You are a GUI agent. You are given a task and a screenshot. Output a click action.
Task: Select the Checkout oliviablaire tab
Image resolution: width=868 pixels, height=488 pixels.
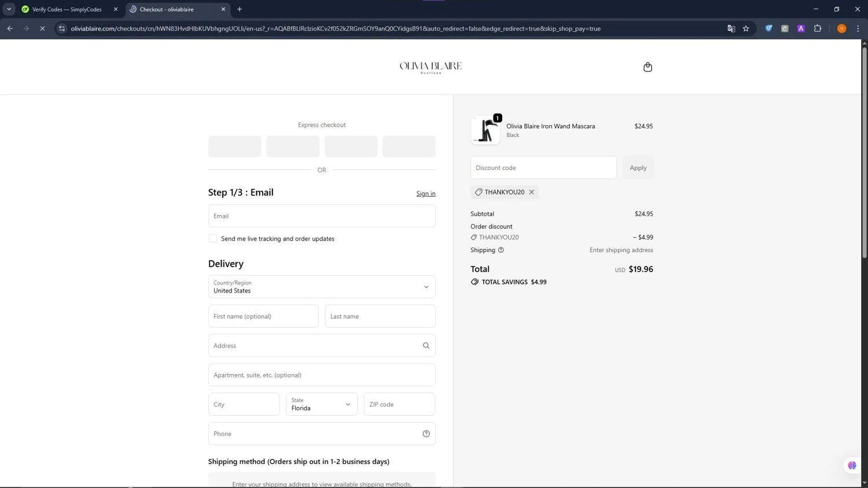click(x=176, y=9)
